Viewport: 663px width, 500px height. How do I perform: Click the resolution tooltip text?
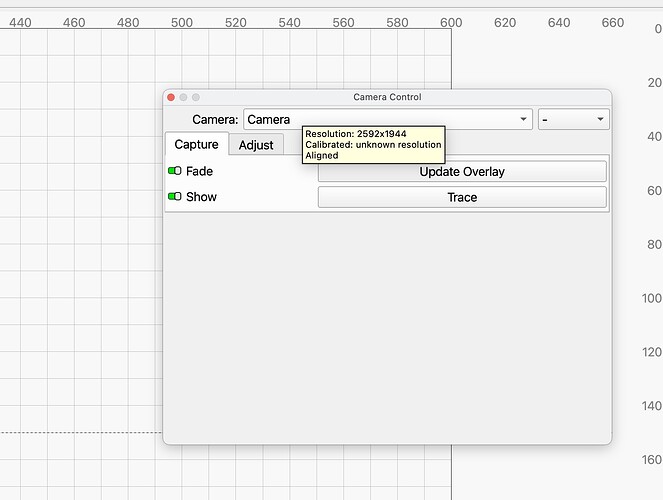373,144
